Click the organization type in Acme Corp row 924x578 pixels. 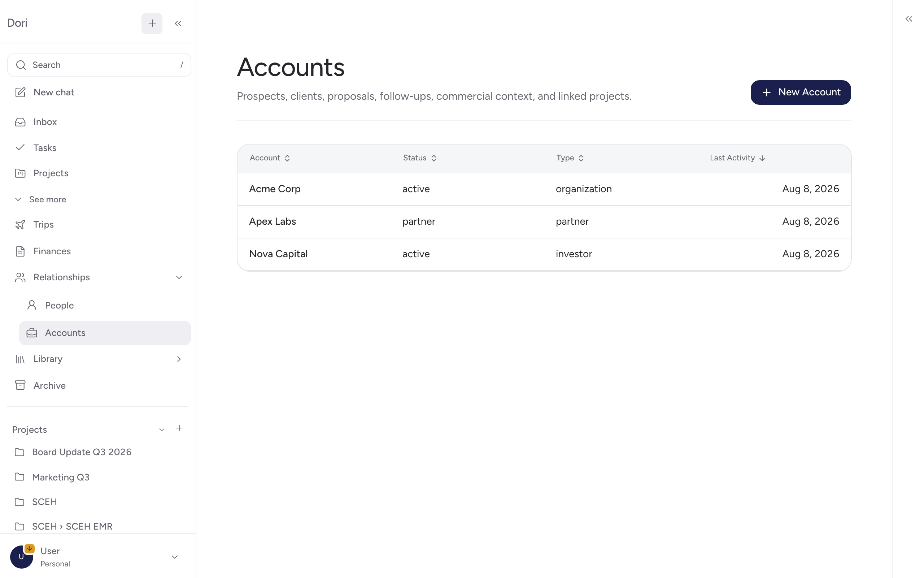(x=584, y=189)
